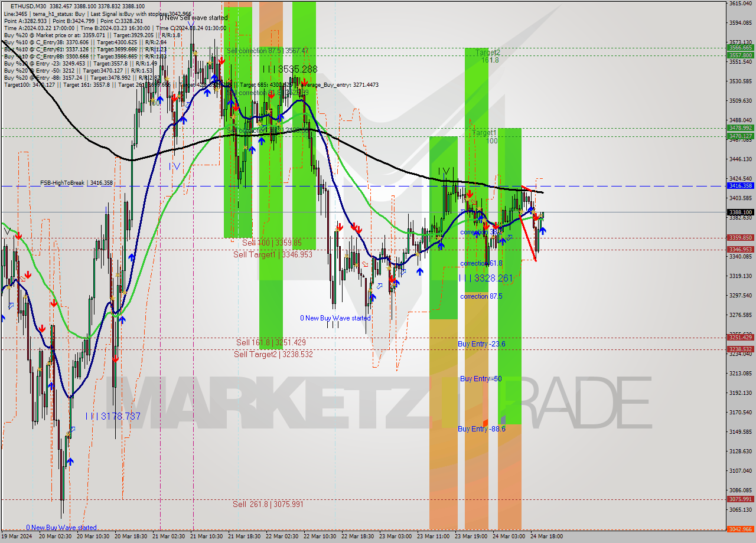Click '0 New Buy Wave started' at chart bottom

tap(61, 528)
